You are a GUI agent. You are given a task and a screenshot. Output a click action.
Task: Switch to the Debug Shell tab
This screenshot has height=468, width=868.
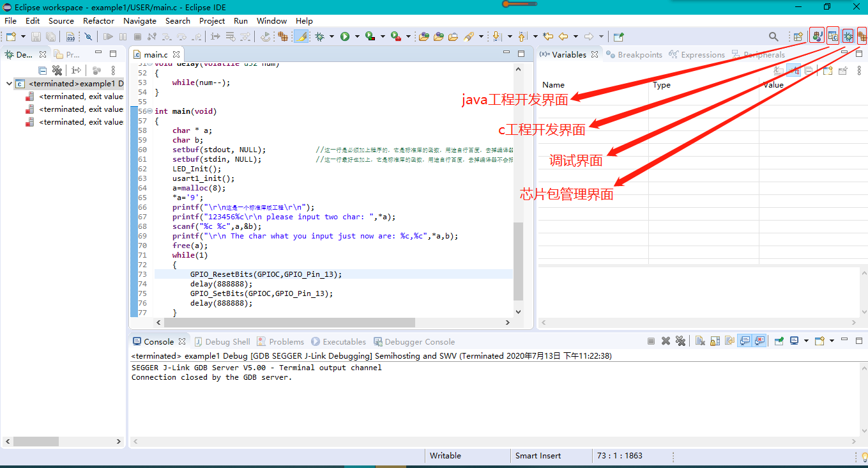tap(222, 341)
